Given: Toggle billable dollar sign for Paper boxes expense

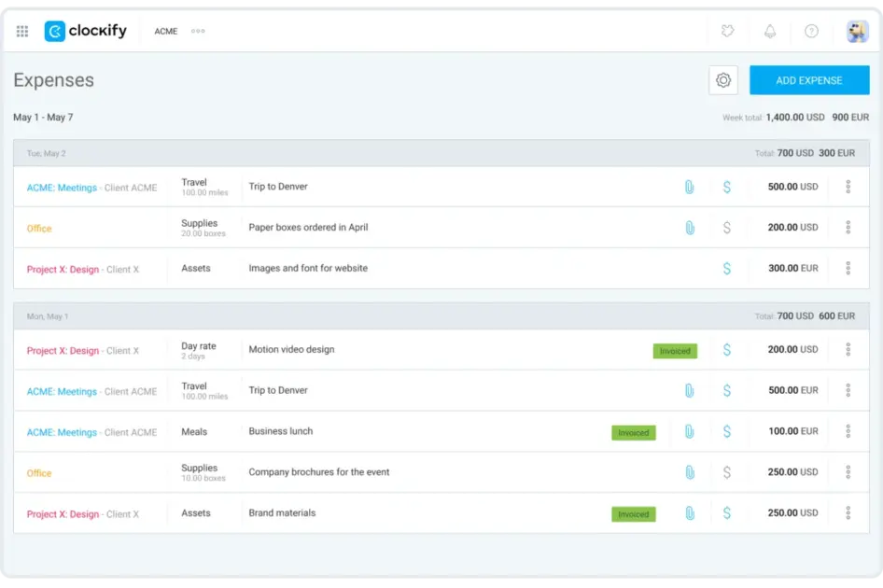Looking at the screenshot, I should pyautogui.click(x=726, y=228).
